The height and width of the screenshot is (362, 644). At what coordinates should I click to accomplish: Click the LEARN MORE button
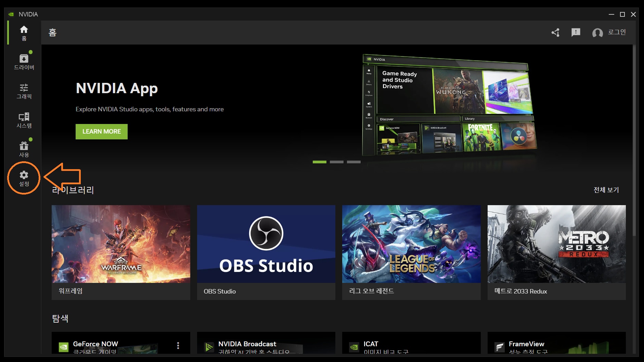coord(102,132)
